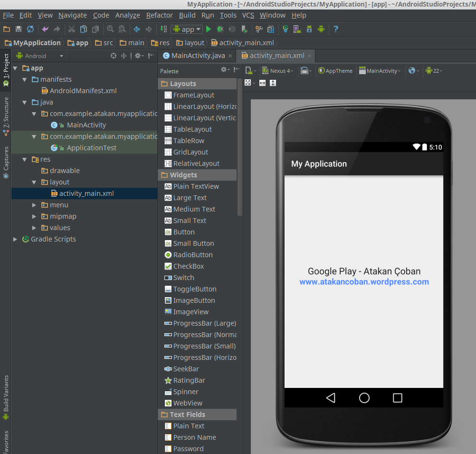Toggle the Favorites tool window button
The height and width of the screenshot is (454, 476).
coord(6,442)
